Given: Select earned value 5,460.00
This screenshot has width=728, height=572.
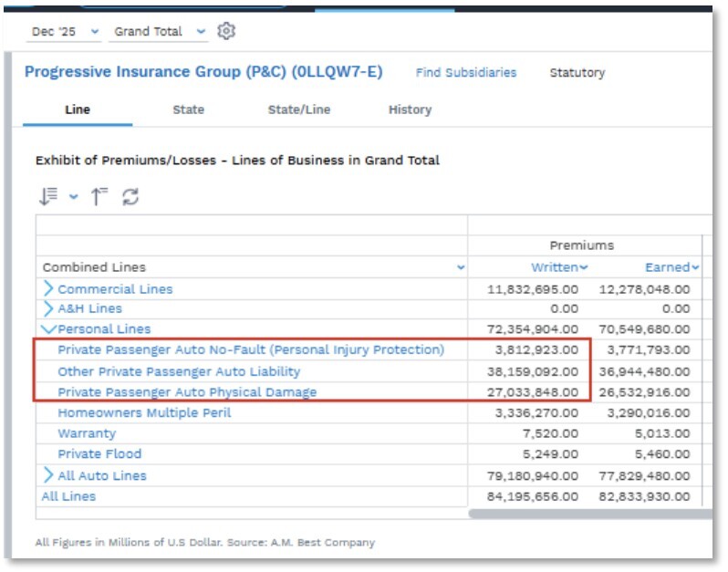Looking at the screenshot, I should [x=662, y=453].
